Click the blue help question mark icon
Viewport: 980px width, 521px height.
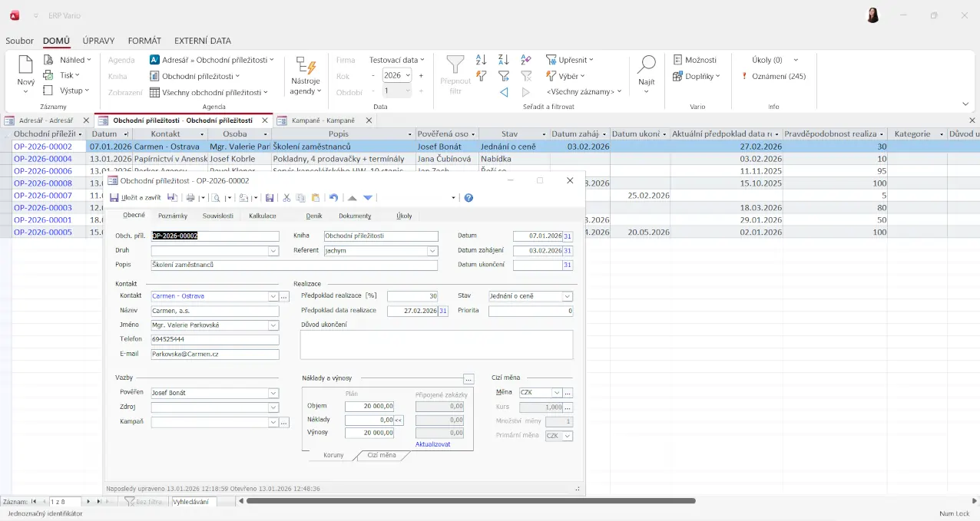point(468,198)
